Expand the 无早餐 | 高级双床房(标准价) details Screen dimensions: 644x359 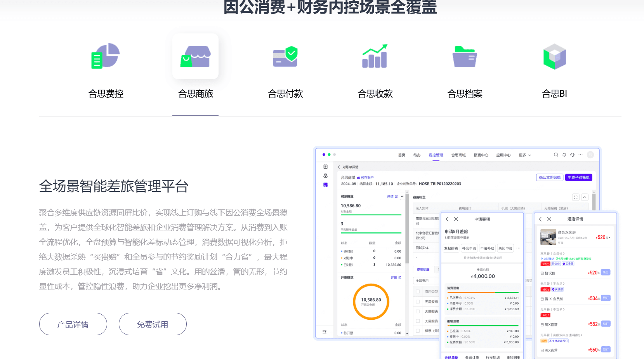[561, 335]
